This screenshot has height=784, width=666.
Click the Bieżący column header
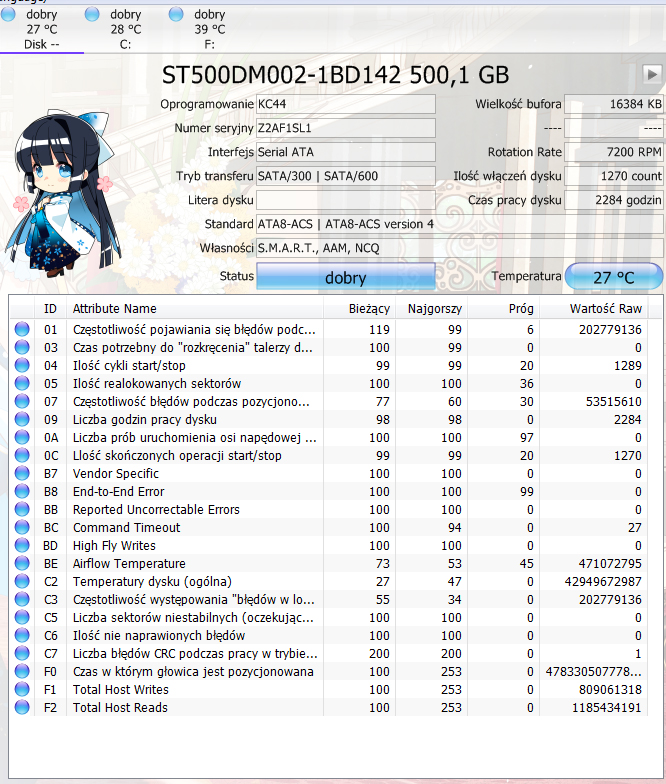(360, 308)
